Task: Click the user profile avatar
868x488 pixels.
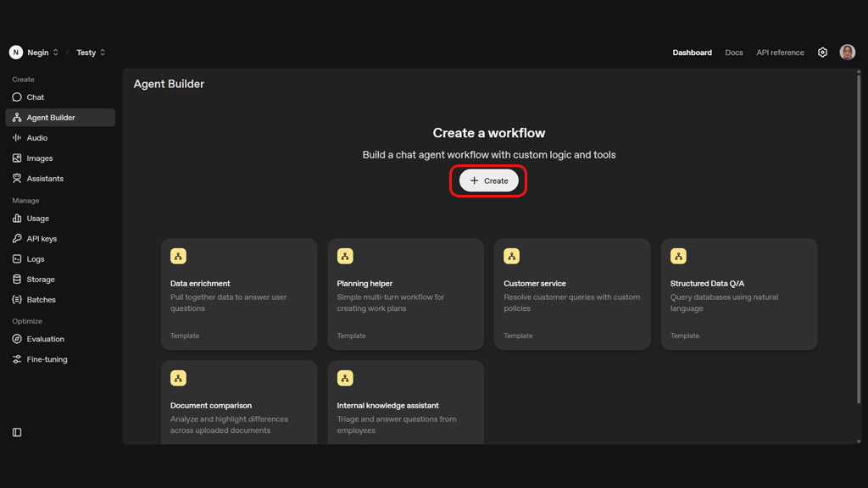Action: [x=847, y=53]
